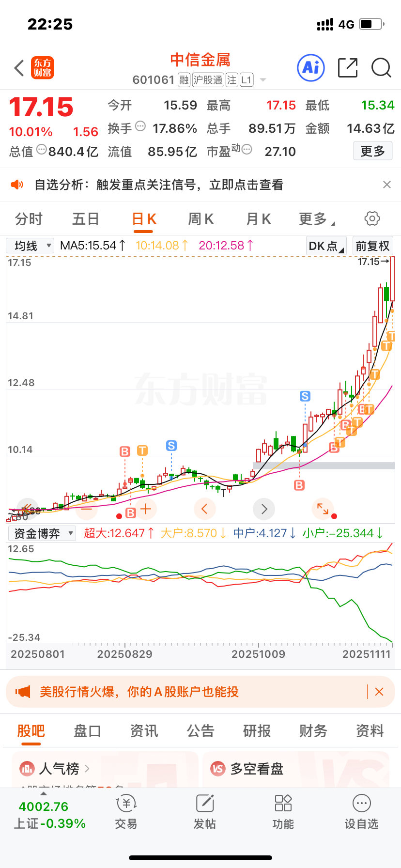Tap the orange speaker alert icon

pos(17,185)
